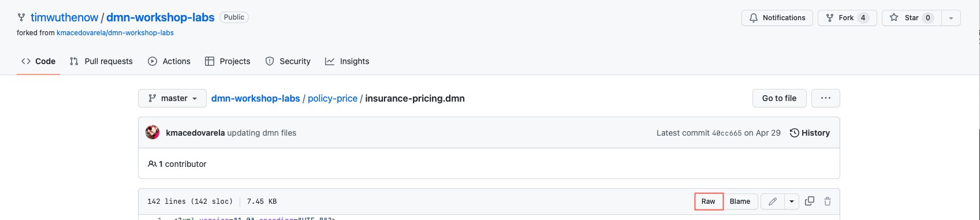This screenshot has width=980, height=220.
Task: Fork the dmn-workshop-labs repository
Action: 847,18
